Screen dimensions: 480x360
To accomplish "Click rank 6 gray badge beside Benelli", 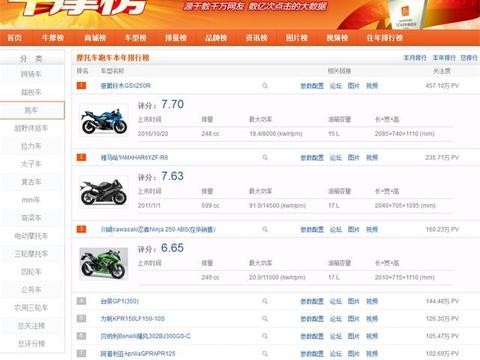I will [81, 336].
